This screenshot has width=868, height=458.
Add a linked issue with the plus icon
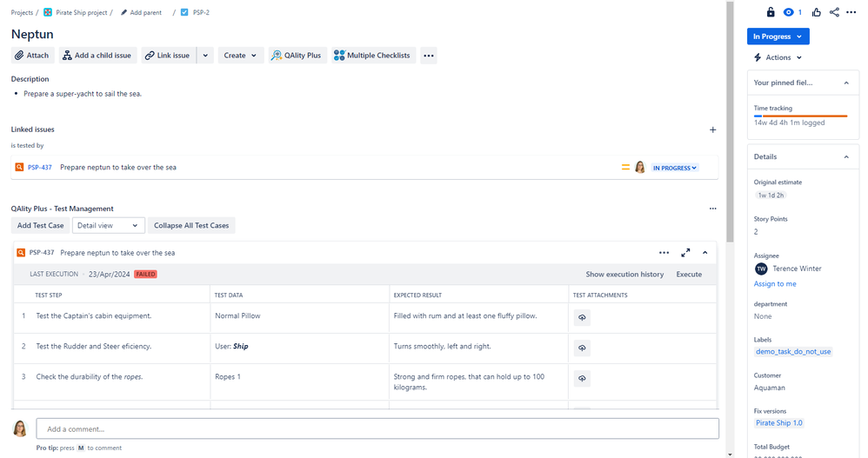tap(713, 129)
